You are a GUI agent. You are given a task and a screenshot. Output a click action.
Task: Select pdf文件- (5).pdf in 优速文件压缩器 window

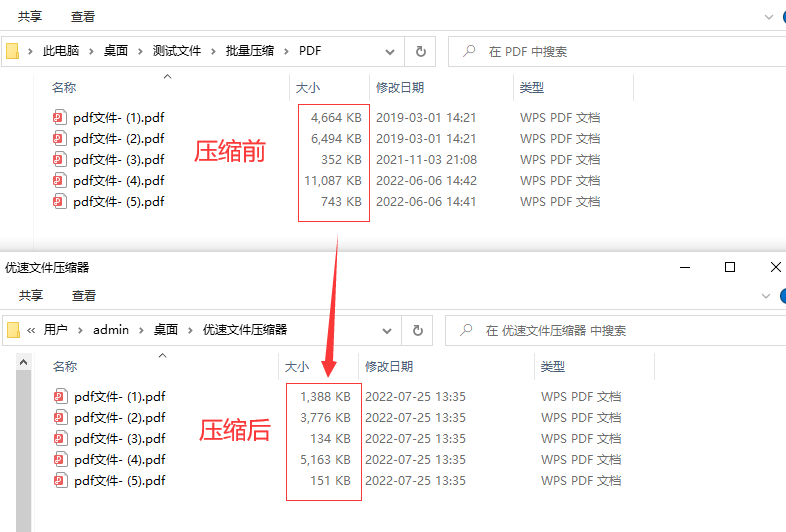coord(120,481)
